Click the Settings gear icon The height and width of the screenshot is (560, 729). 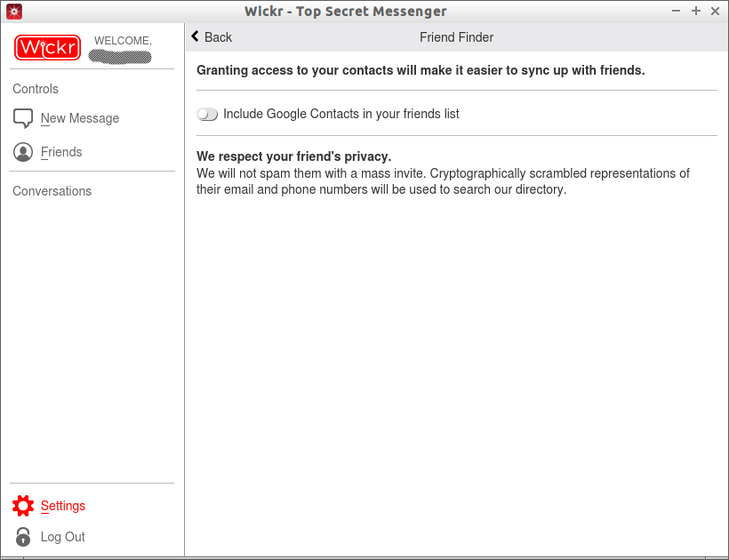click(x=23, y=506)
